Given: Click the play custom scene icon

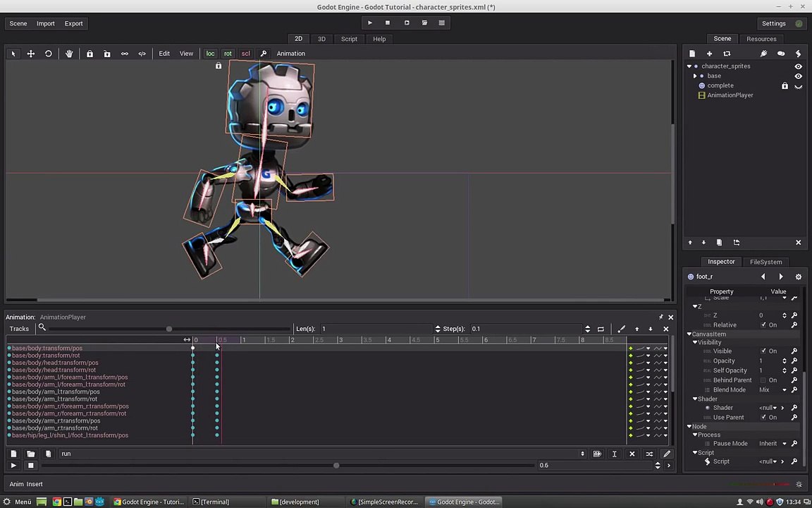Looking at the screenshot, I should 424,23.
